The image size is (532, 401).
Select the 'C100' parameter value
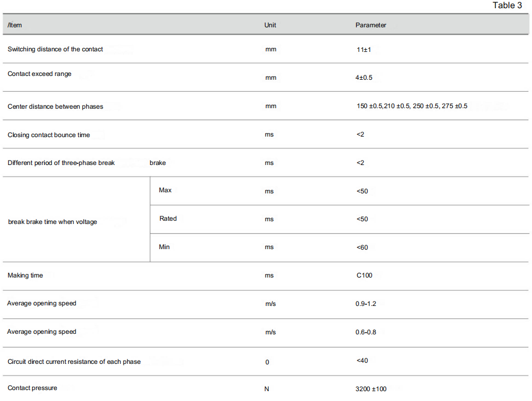point(364,275)
